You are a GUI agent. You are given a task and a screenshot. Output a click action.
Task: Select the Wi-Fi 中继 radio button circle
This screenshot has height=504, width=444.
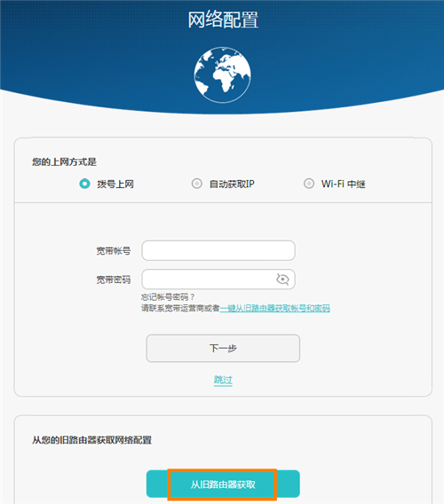click(309, 184)
